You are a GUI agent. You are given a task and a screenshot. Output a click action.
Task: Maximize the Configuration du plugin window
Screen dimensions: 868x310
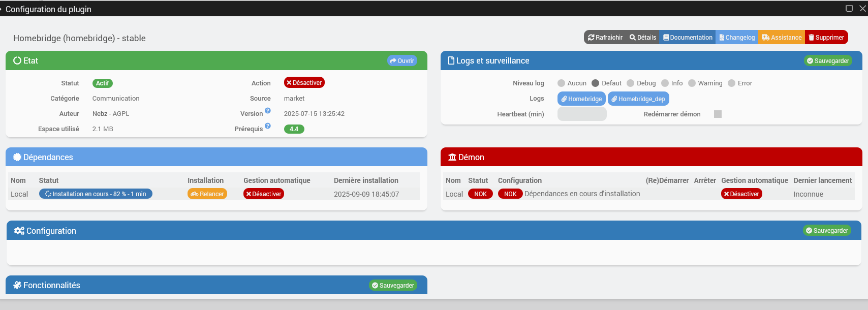point(849,8)
